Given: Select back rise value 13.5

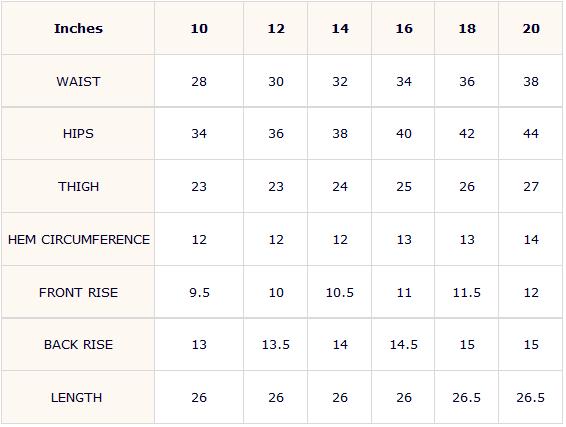Looking at the screenshot, I should point(276,345).
